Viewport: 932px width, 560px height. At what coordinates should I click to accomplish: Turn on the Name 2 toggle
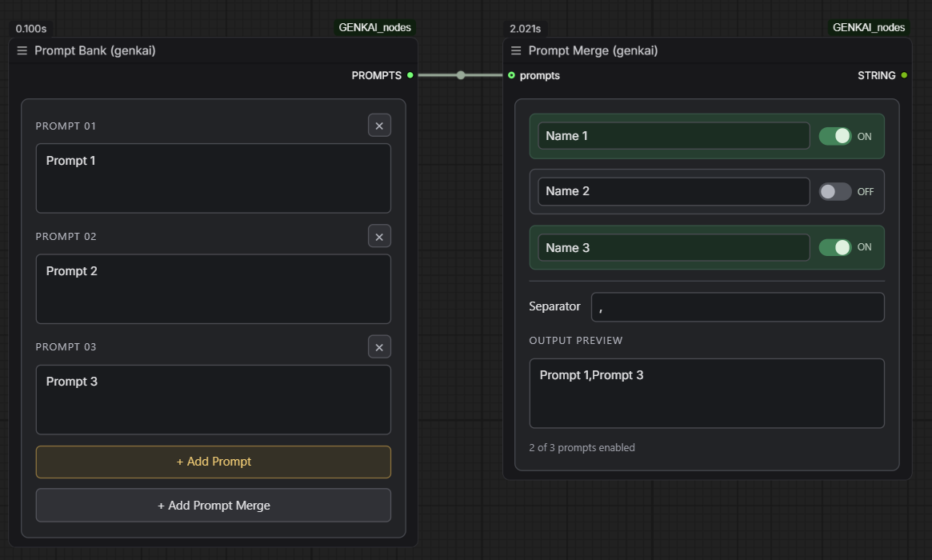click(835, 191)
